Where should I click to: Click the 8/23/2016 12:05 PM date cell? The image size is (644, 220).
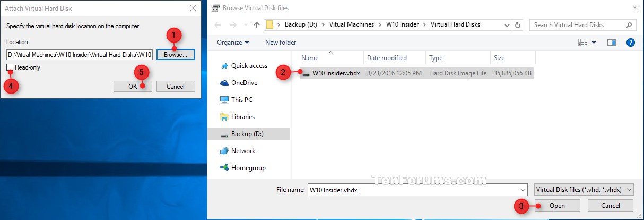[x=394, y=74]
